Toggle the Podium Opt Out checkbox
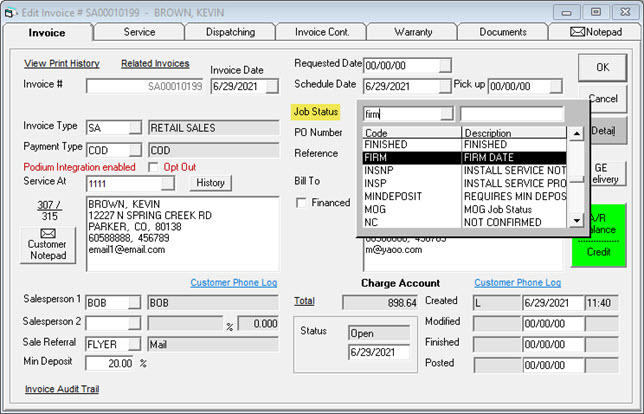This screenshot has width=644, height=414. pos(153,167)
